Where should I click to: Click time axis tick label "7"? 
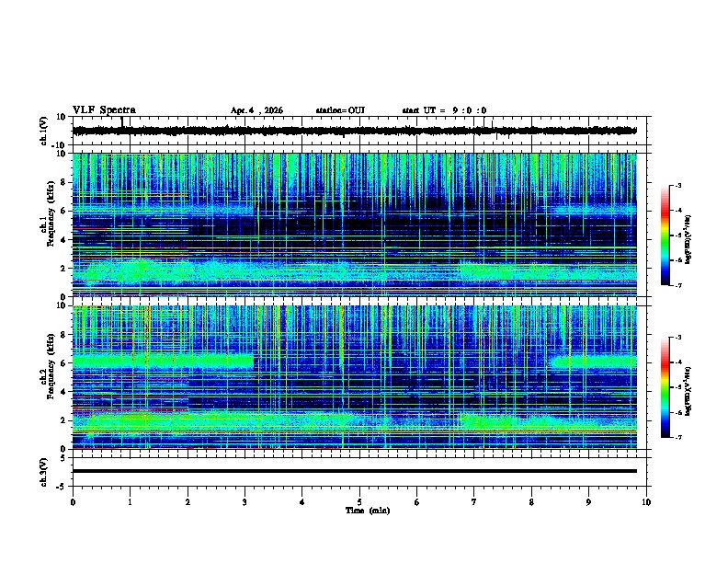(474, 502)
